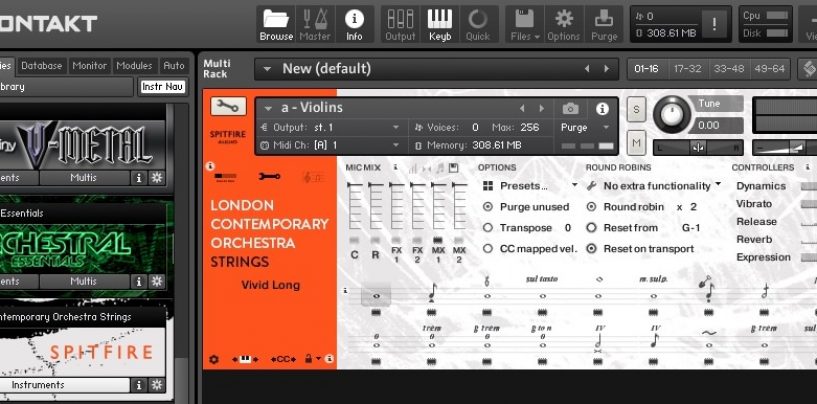
Task: Open the Options gear dialog
Action: click(x=563, y=25)
